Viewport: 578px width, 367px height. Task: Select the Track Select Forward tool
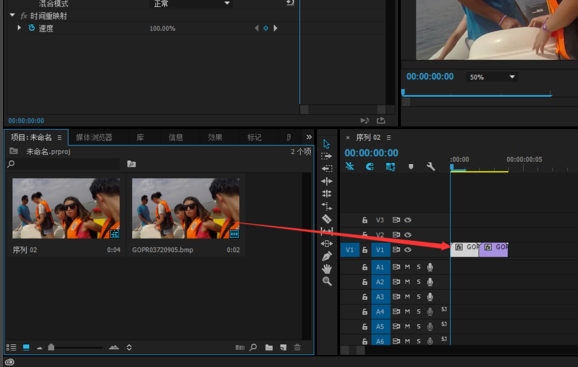tap(327, 156)
